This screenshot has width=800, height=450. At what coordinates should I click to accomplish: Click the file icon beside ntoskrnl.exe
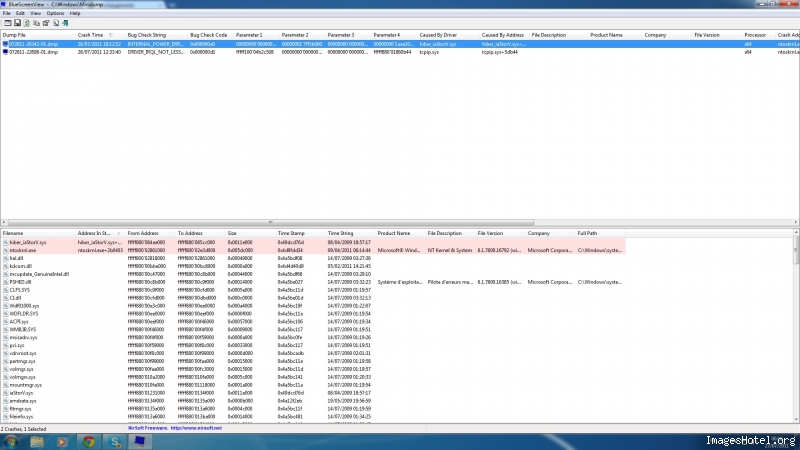(x=6, y=251)
